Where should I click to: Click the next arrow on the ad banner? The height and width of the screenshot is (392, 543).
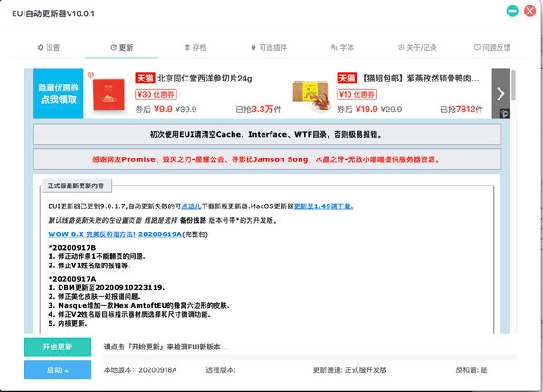pyautogui.click(x=500, y=93)
